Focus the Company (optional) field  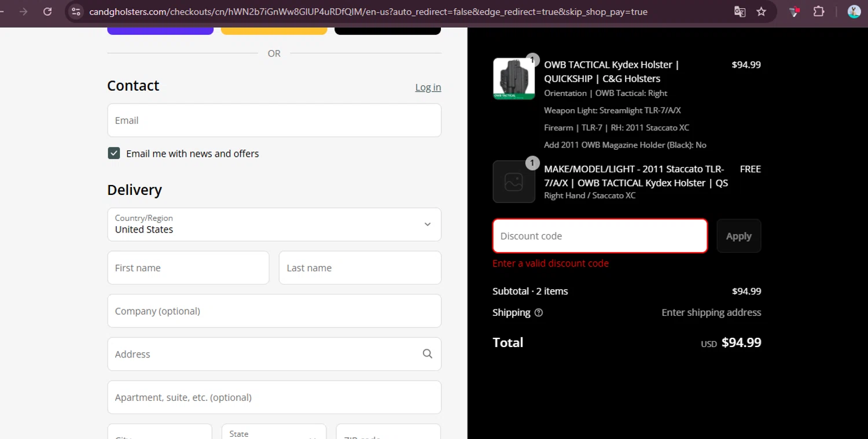[274, 311]
